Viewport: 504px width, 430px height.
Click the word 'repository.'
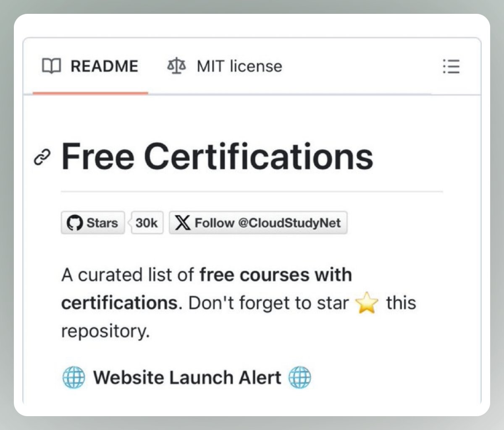[105, 332]
